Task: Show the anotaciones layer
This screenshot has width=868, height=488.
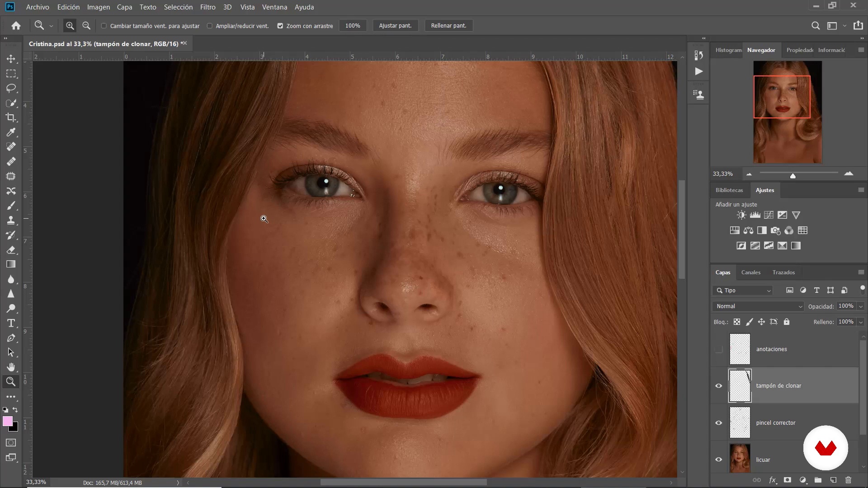Action: [x=719, y=349]
